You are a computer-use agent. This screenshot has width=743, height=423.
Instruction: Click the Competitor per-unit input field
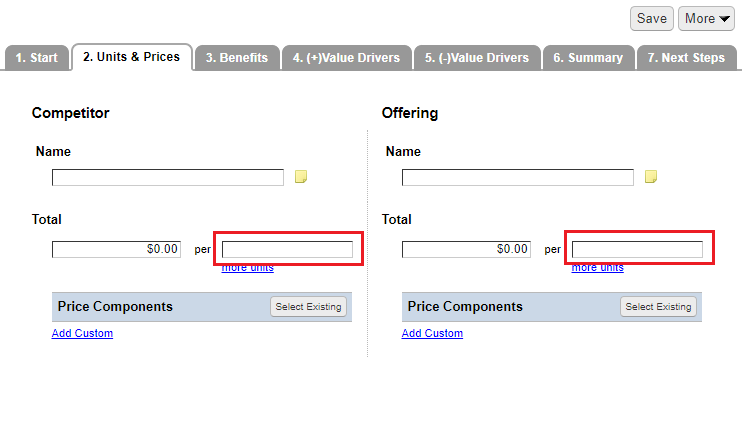pos(287,249)
